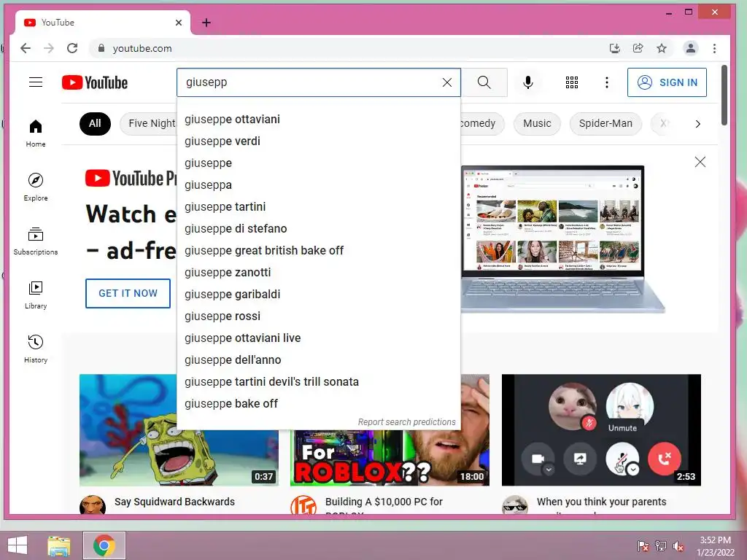
Task: Click the install app icon in address bar
Action: coord(614,48)
